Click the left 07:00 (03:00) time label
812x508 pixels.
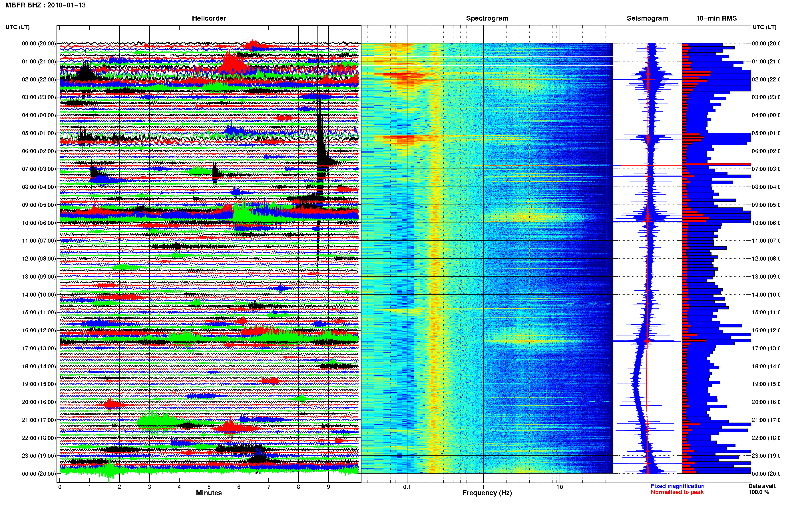pyautogui.click(x=39, y=169)
